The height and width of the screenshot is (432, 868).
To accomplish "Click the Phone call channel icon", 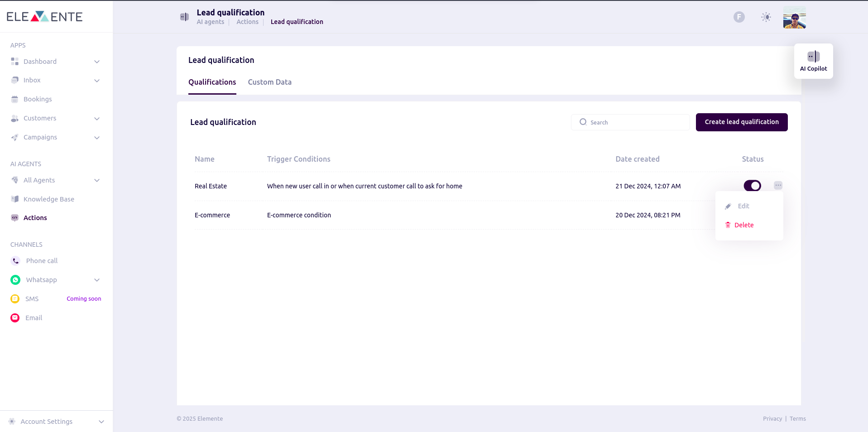I will (15, 261).
